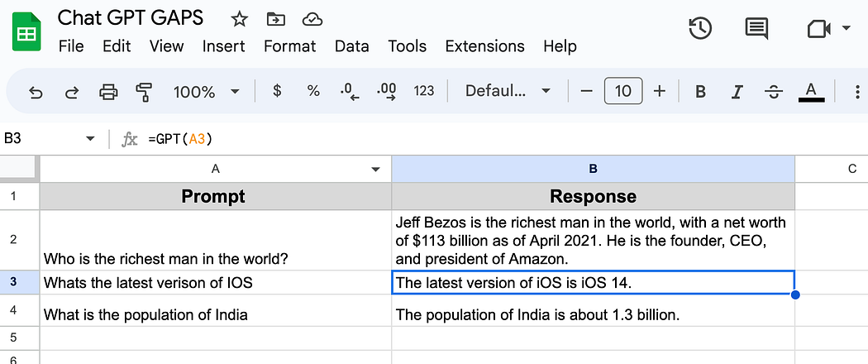The image size is (868, 364).
Task: Increase decimal places
Action: pyautogui.click(x=386, y=92)
